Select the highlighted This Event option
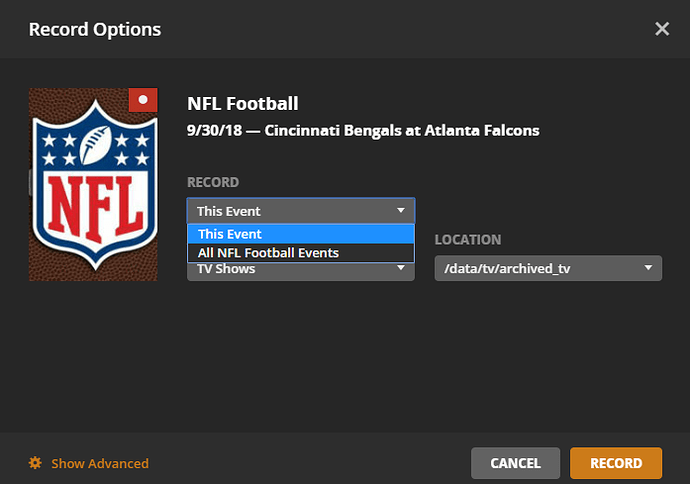690x484 pixels. point(300,234)
